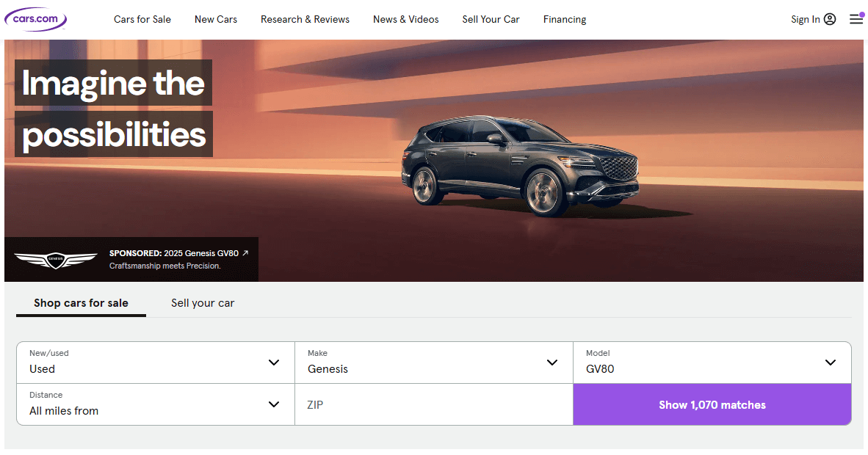Open the Financing section
Viewport: 868px width, 455px height.
(564, 19)
